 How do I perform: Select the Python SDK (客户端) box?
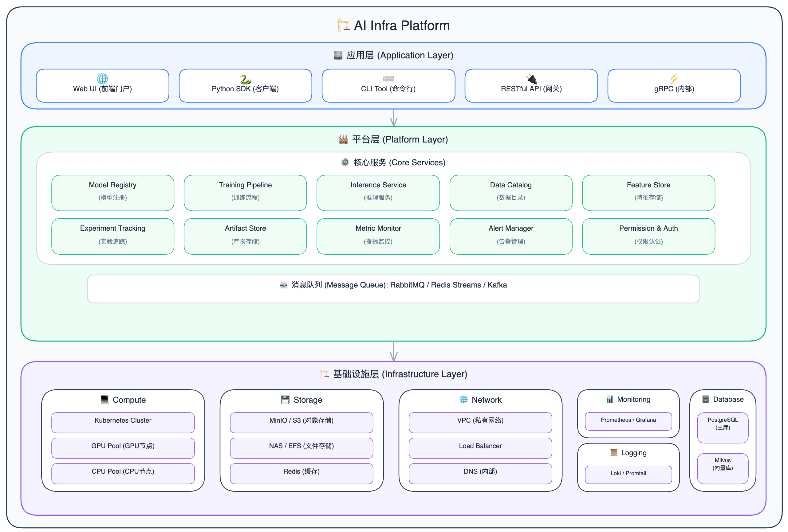tap(246, 86)
